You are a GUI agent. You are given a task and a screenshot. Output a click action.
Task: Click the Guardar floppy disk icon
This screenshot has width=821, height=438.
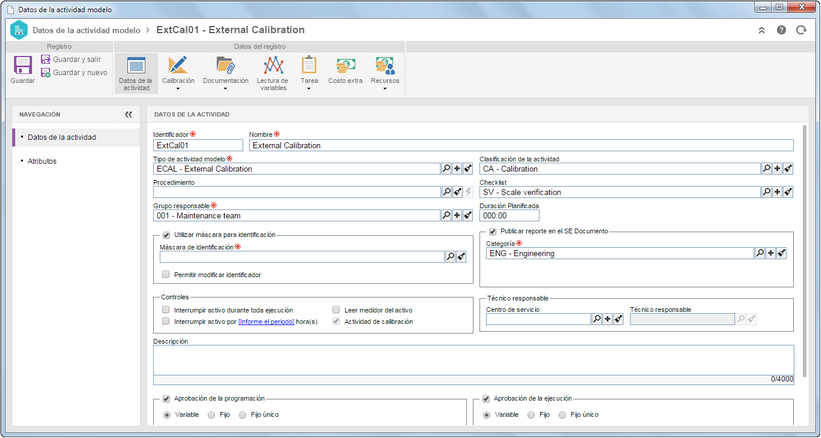tap(23, 65)
